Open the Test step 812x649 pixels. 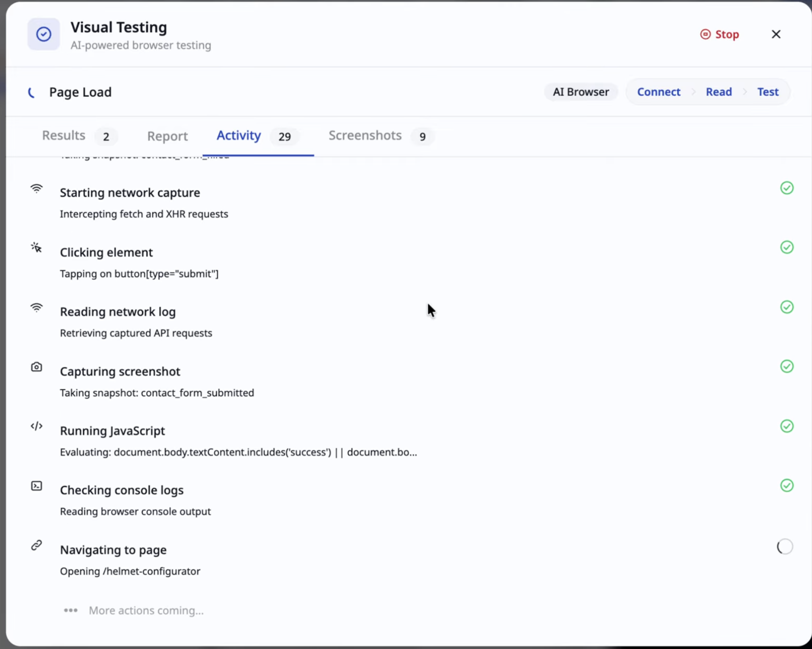tap(768, 92)
